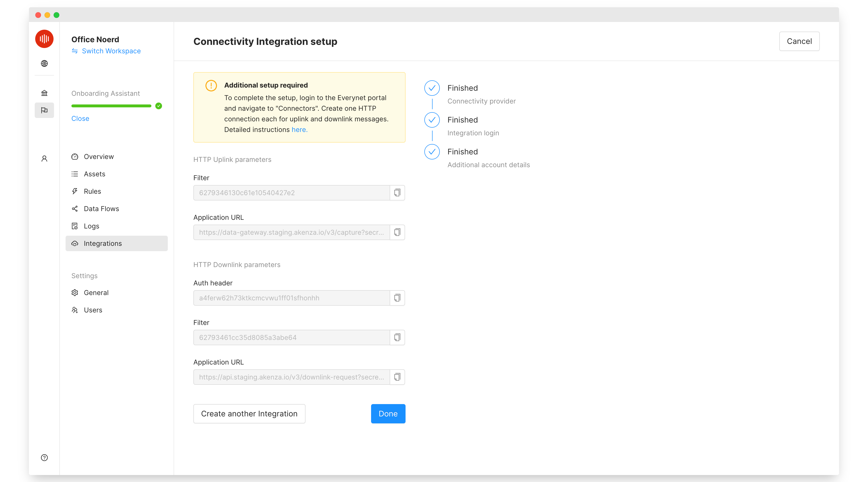Click 'Connectivity Integration setup' heading

tap(265, 41)
